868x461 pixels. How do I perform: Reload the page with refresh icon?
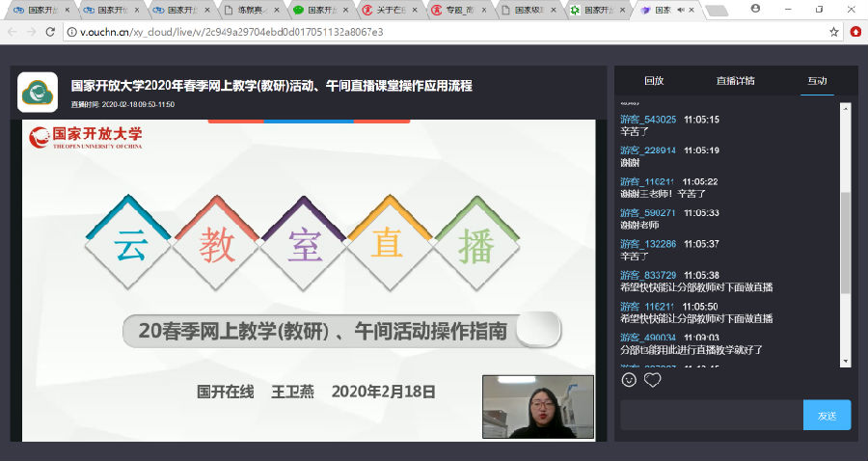[x=53, y=32]
